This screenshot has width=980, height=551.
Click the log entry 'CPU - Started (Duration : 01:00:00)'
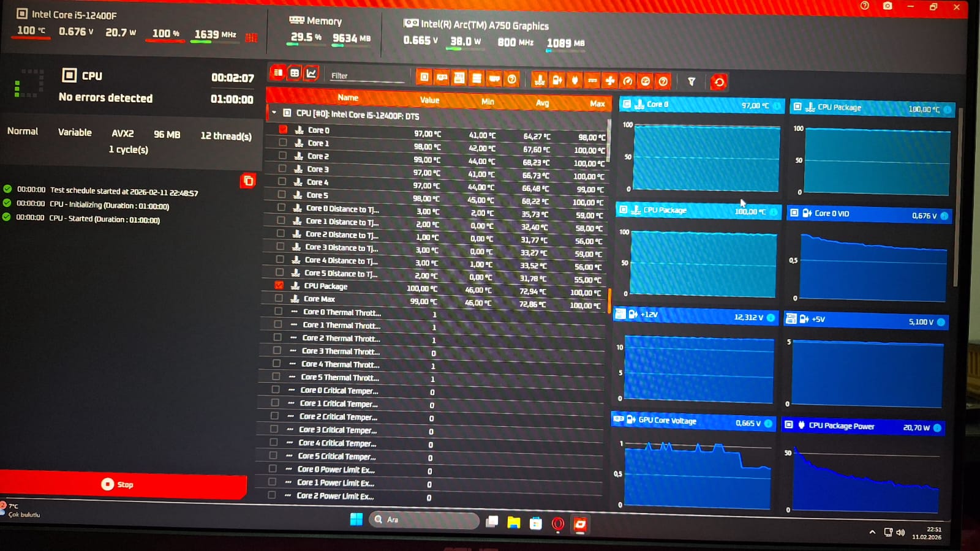click(105, 219)
